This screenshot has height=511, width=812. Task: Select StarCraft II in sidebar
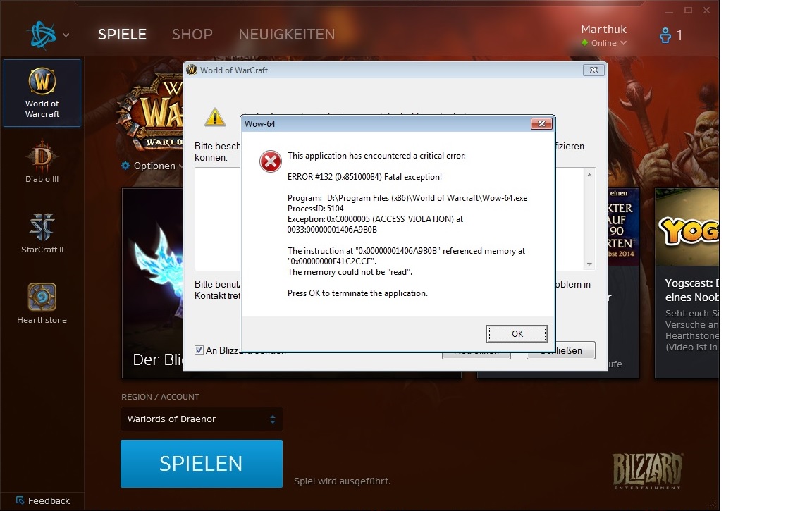click(42, 233)
